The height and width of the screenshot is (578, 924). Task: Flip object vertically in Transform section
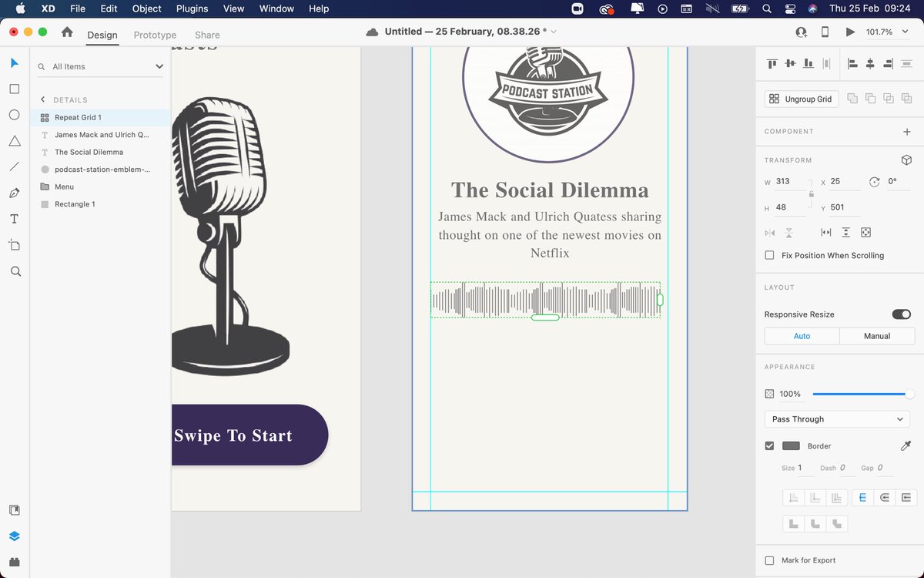pos(787,232)
